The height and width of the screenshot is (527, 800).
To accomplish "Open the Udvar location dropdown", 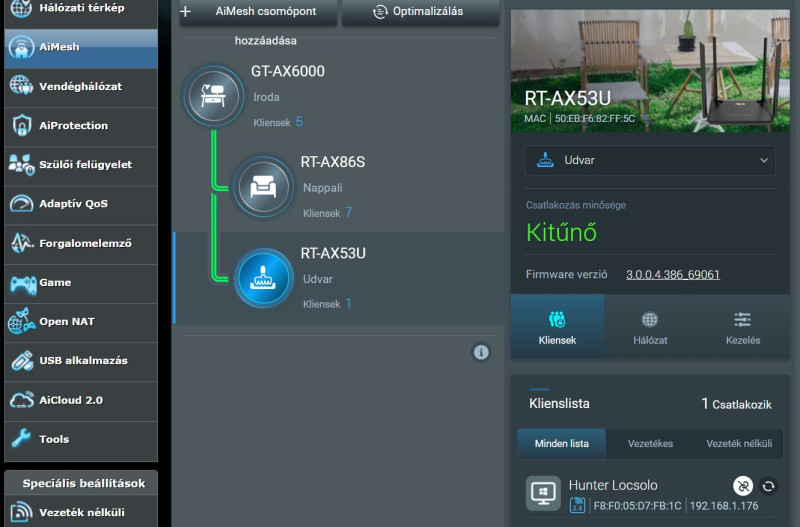I will [650, 160].
